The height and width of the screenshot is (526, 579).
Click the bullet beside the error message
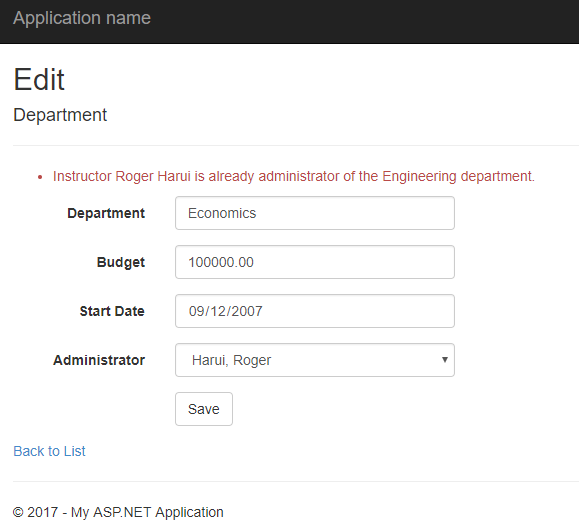pos(40,177)
